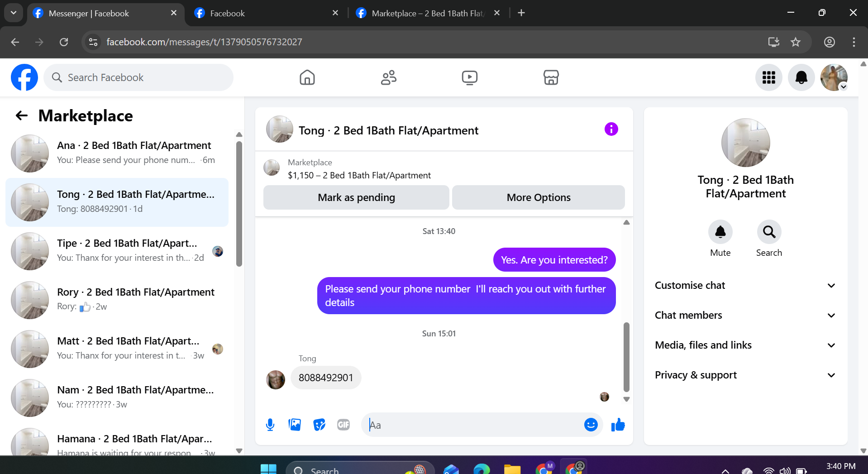
Task: Click Mark as pending button
Action: 356,197
